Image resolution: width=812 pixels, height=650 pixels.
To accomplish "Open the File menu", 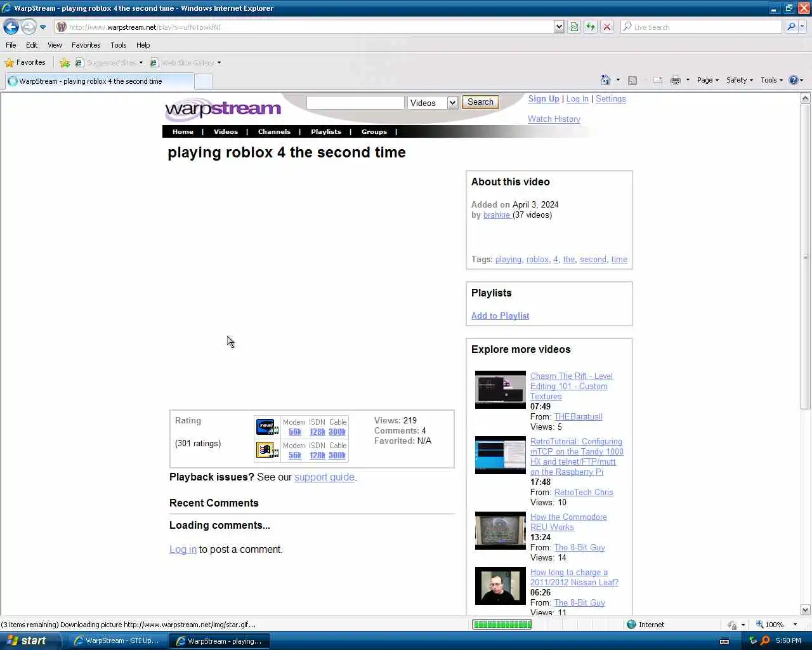I will 11,45.
